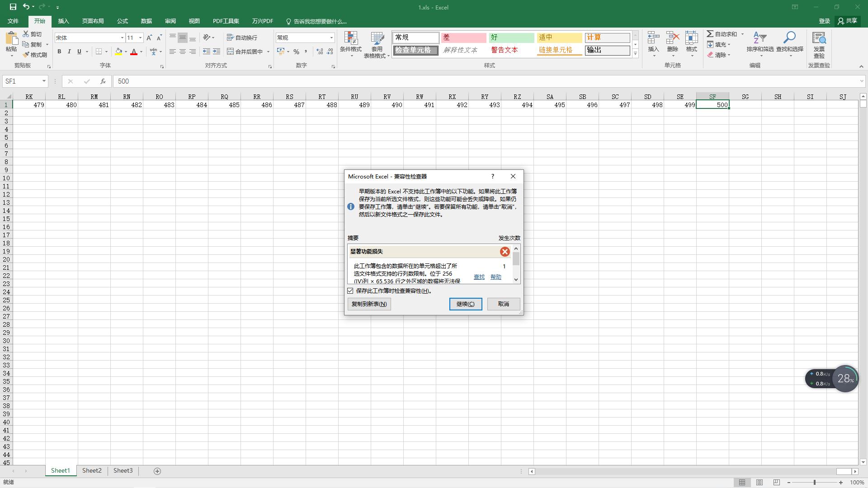Open the Formulas ribbon tab

(x=122, y=21)
